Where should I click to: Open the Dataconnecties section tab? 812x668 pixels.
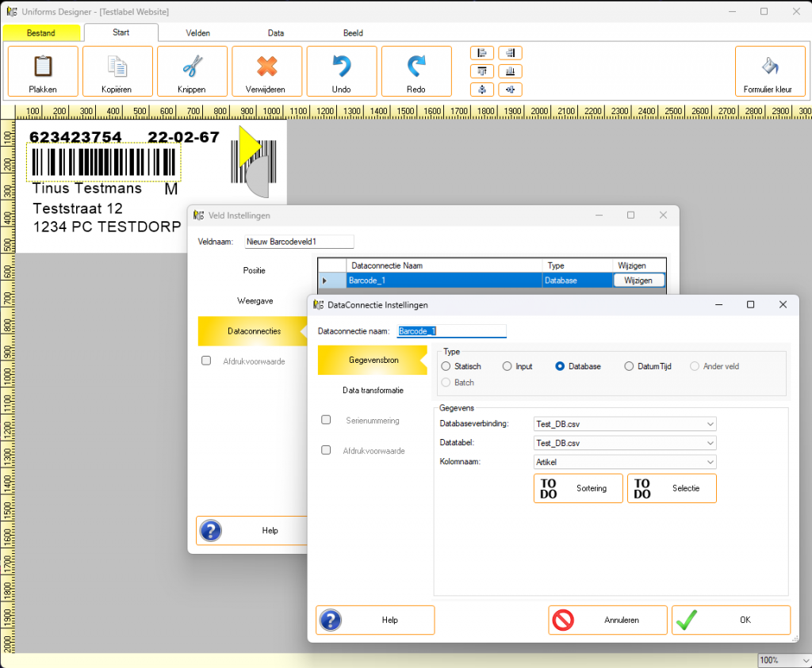[254, 331]
